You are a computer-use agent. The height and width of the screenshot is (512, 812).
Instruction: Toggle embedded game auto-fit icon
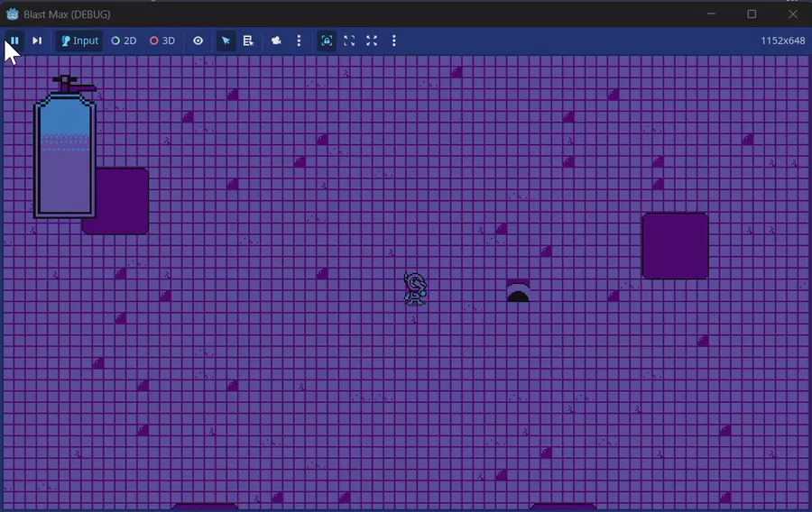point(327,41)
